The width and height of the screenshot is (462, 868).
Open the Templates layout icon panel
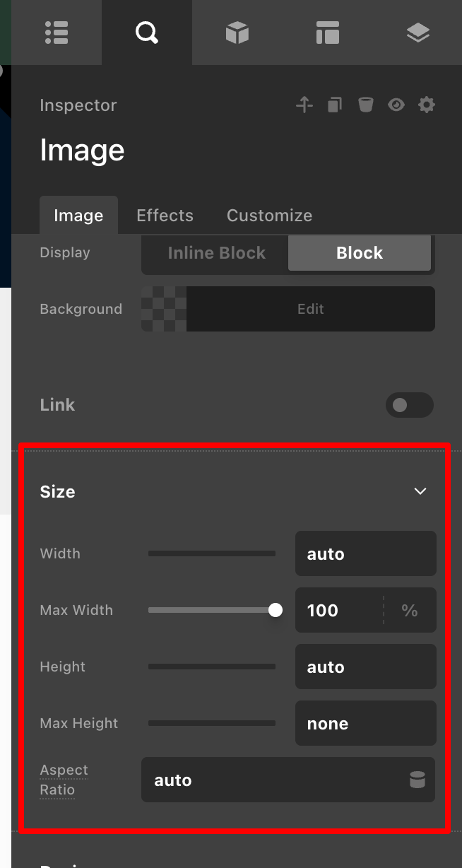328,33
